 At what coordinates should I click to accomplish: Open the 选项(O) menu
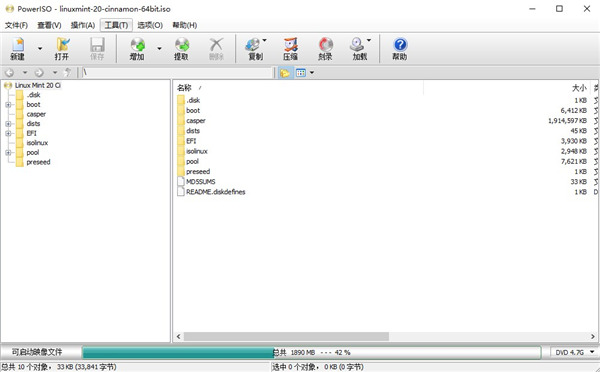tap(150, 25)
